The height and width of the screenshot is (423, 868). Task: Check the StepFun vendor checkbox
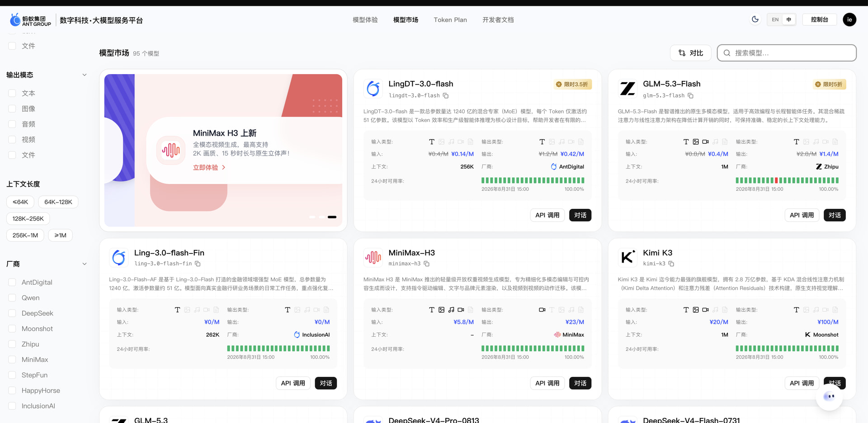coord(12,375)
